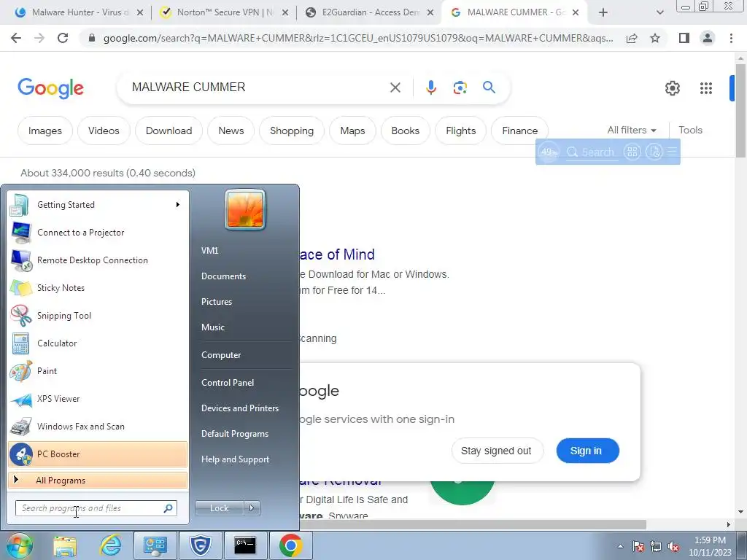Open Google quick settings gear
Screen dimensions: 747x560
click(672, 88)
